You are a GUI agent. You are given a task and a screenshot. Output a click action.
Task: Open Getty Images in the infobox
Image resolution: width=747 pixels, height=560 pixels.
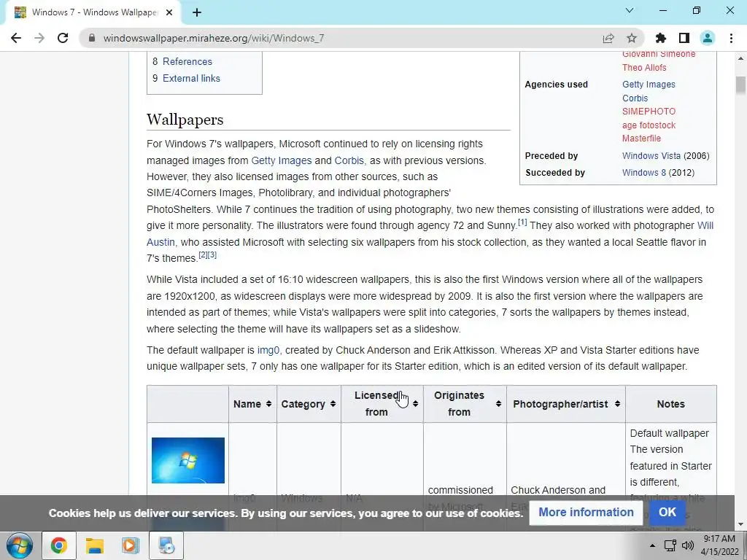649,85
